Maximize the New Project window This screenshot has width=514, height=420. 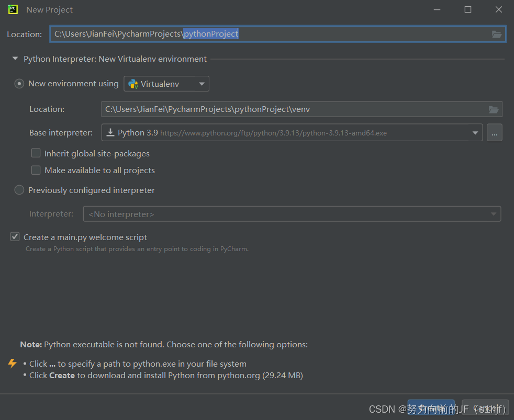(468, 9)
